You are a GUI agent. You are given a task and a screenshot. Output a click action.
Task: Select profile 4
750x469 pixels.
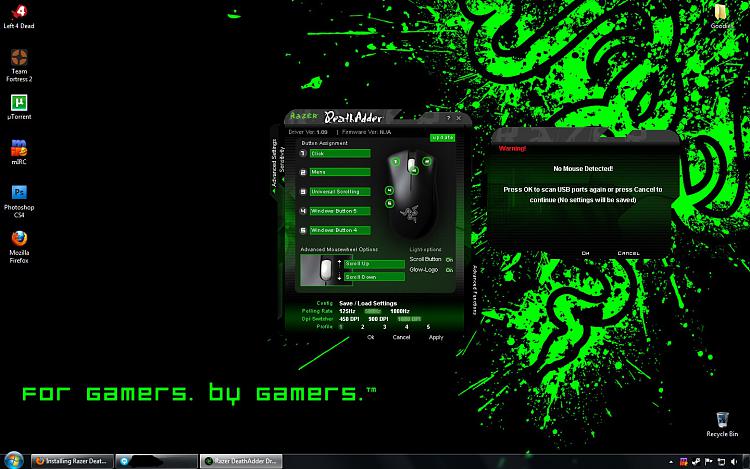tap(406, 327)
